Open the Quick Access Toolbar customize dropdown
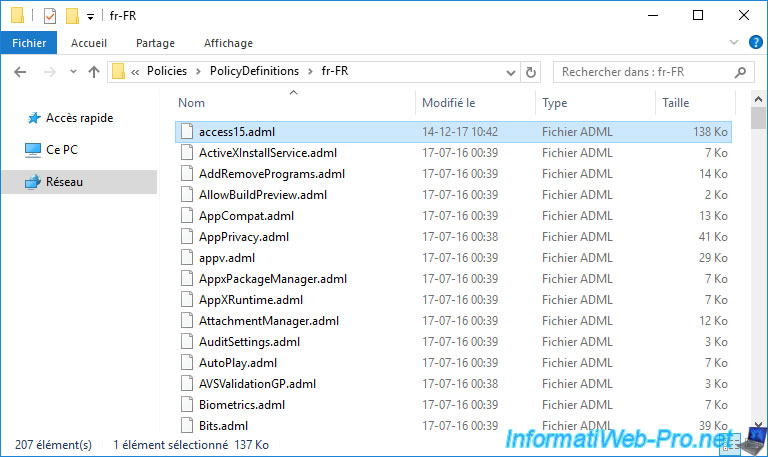The width and height of the screenshot is (768, 457). tap(90, 17)
